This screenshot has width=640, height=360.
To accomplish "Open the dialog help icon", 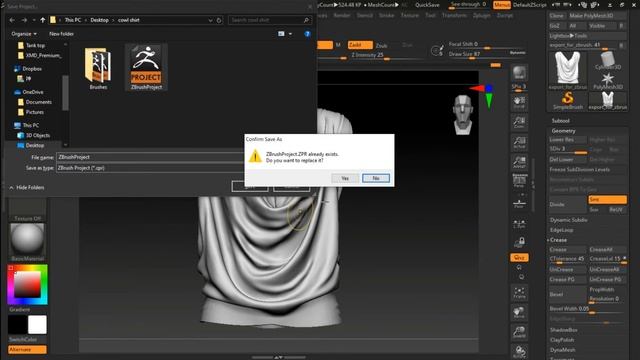I will (307, 34).
